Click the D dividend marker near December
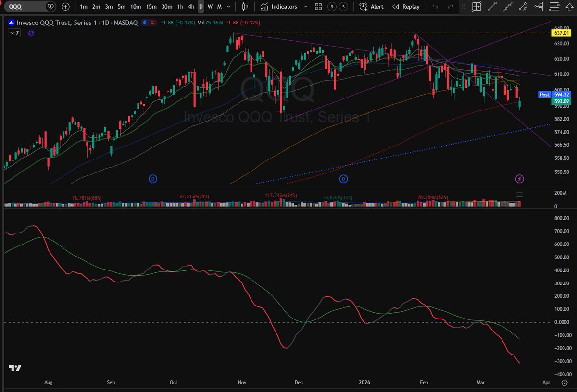Viewport: 577px width, 392px height. pyautogui.click(x=343, y=179)
